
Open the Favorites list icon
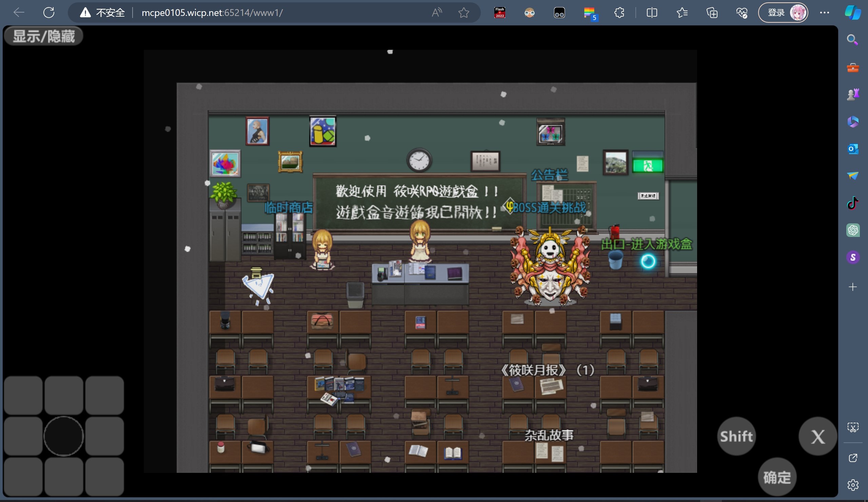[682, 13]
